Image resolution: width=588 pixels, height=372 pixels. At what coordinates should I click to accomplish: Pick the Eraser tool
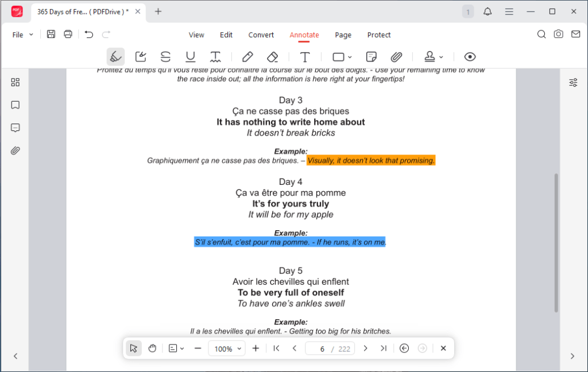click(x=273, y=57)
